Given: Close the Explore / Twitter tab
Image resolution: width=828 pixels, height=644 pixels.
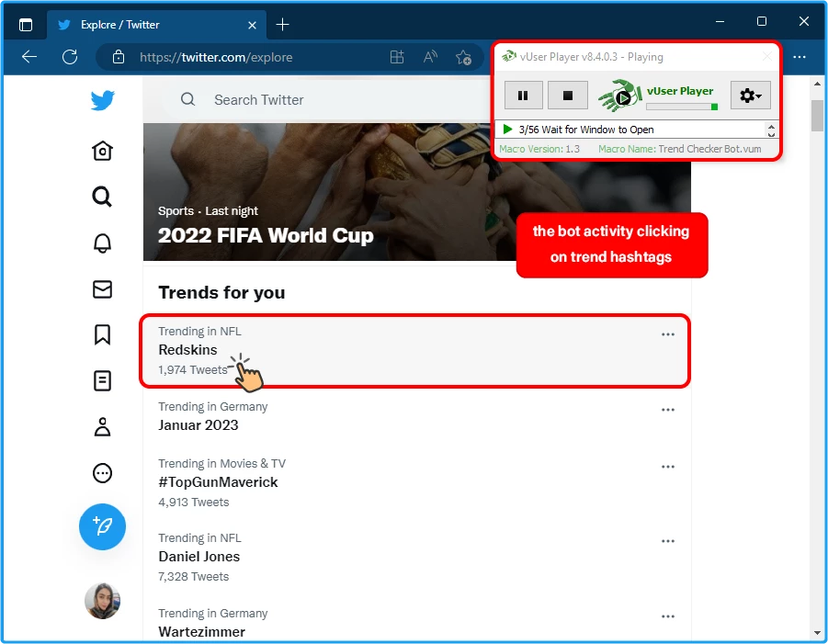Looking at the screenshot, I should pos(253,25).
